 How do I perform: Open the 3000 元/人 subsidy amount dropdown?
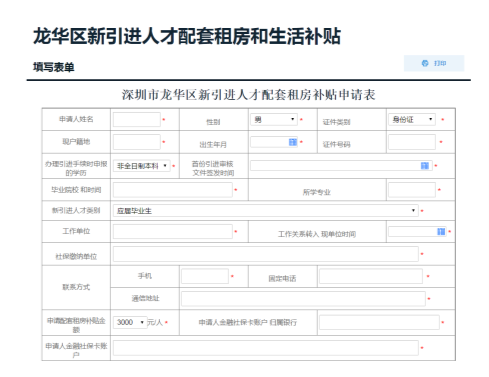[x=130, y=322]
